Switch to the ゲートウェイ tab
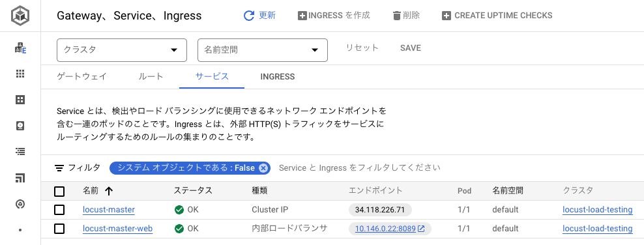 (x=81, y=76)
